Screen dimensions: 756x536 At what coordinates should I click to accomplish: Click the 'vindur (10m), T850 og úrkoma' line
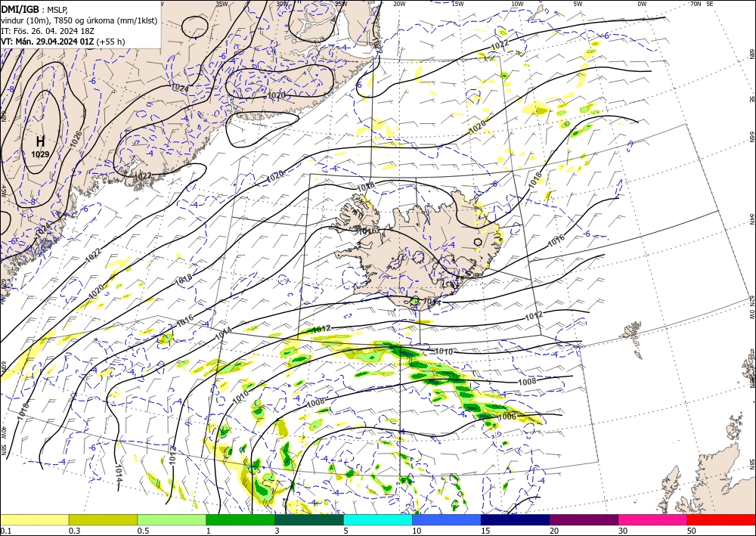(x=79, y=20)
